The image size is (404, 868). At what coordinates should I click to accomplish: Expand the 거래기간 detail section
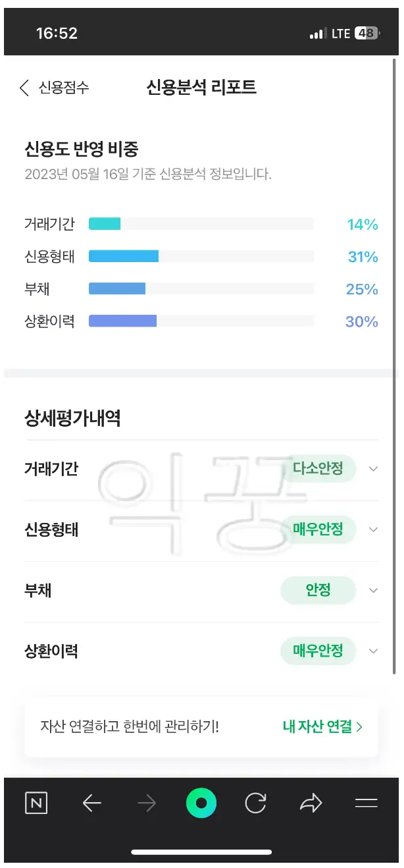tap(373, 469)
